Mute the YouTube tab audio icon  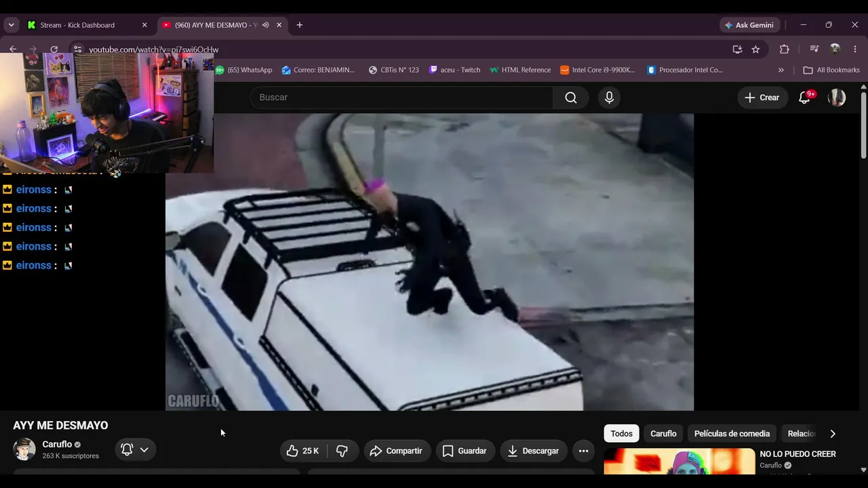266,25
